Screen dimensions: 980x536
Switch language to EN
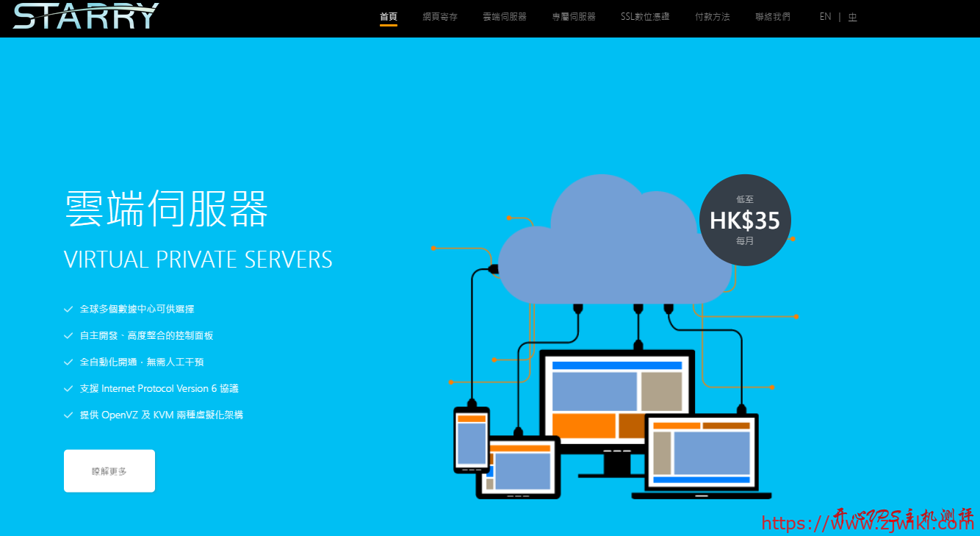[x=825, y=17]
